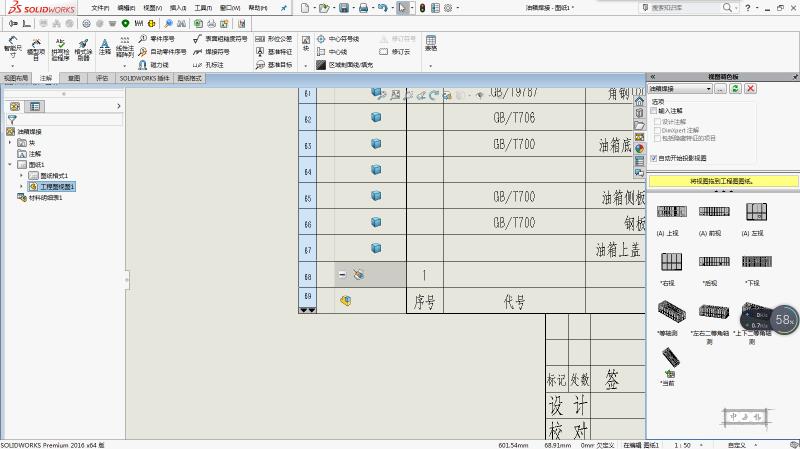Open the Tools (工具) menu
This screenshot has height=449, width=800.
pyautogui.click(x=203, y=8)
